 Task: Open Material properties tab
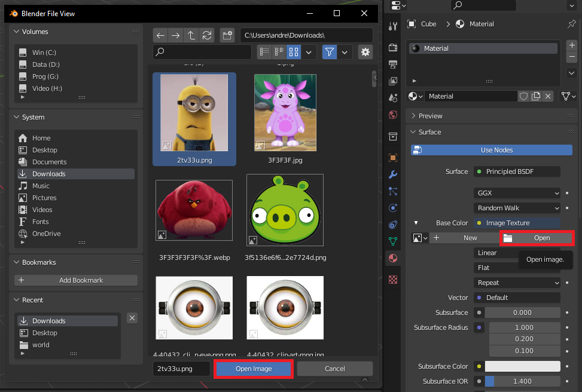point(393,258)
